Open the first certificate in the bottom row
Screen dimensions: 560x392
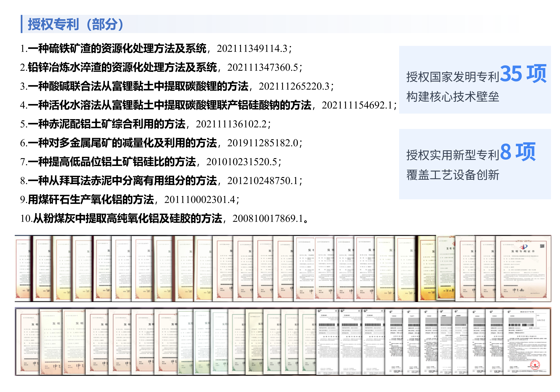(x=28, y=342)
